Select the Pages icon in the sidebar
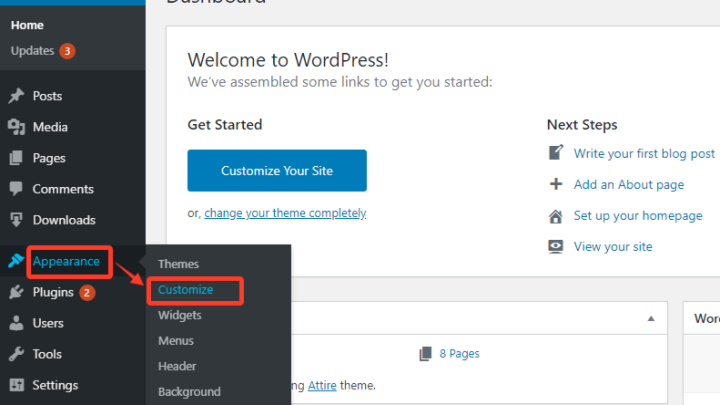Screen dimensions: 720x405 pos(16,158)
